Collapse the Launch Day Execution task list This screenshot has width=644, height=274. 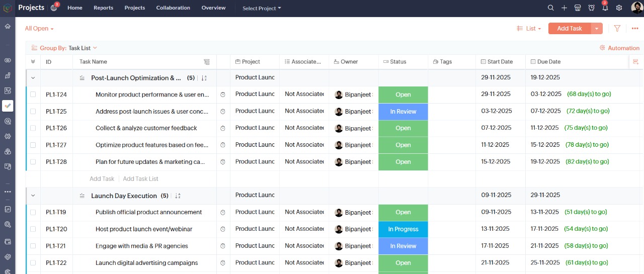(33, 196)
